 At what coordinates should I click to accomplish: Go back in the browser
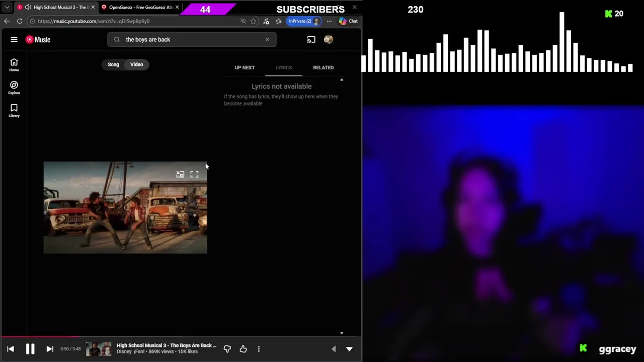pyautogui.click(x=7, y=21)
